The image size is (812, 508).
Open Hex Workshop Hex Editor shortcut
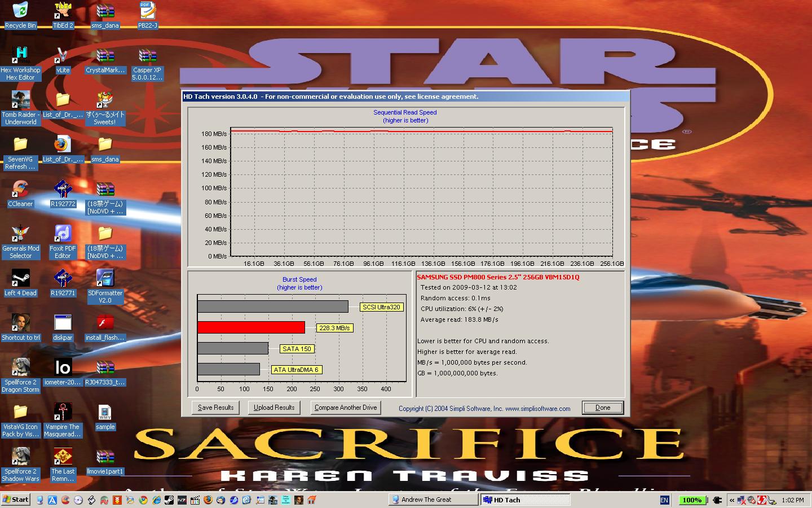point(20,63)
